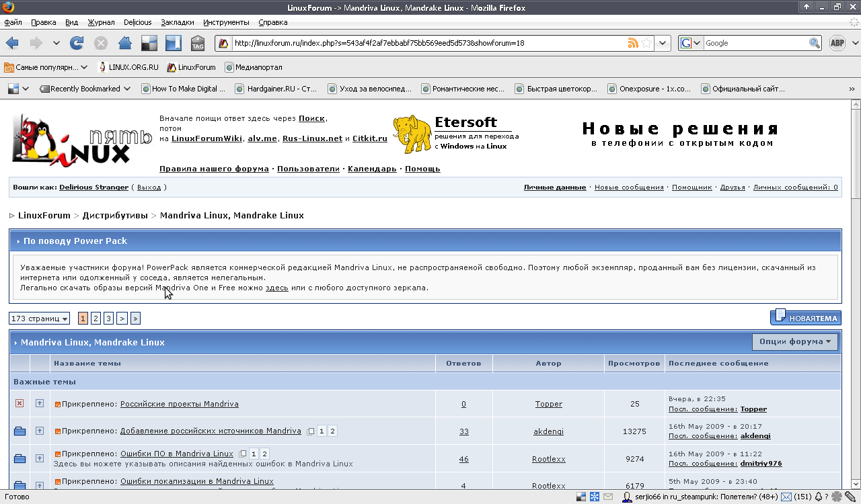Screen dimensions: 861x504
Task: Click the Adblock Plus ABP icon
Action: [837, 43]
